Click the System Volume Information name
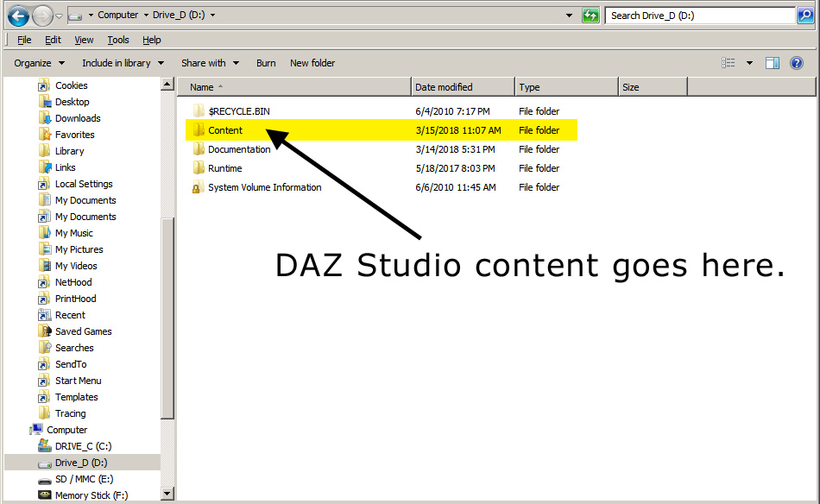 point(265,187)
